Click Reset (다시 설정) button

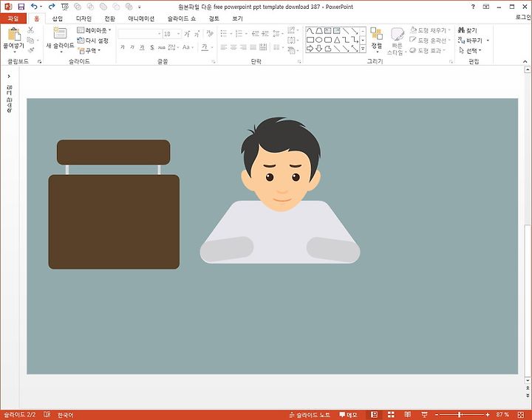pyautogui.click(x=92, y=41)
